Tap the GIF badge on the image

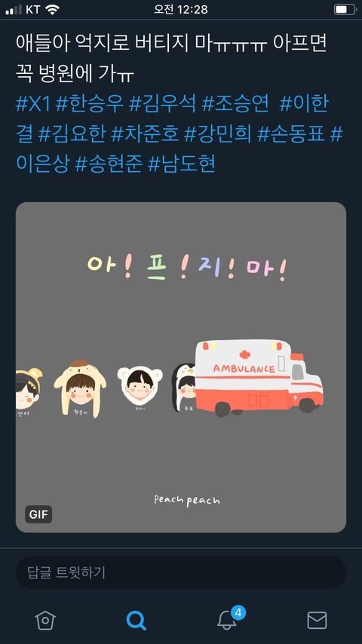[x=38, y=514]
